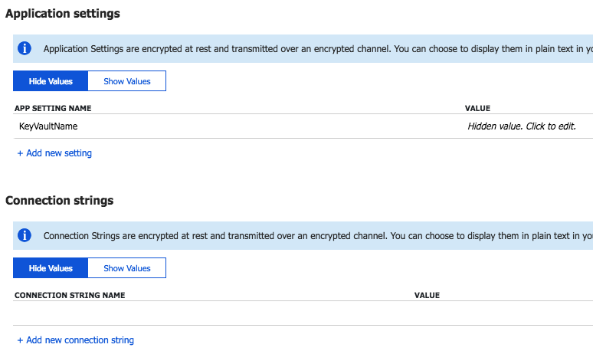
Task: Click the info icon in Application settings banner
Action: click(25, 48)
